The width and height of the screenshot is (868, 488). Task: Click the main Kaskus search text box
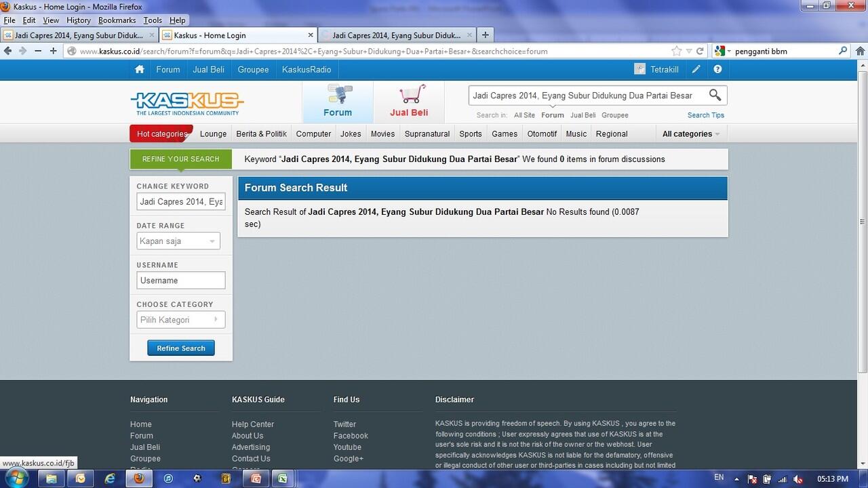click(587, 96)
